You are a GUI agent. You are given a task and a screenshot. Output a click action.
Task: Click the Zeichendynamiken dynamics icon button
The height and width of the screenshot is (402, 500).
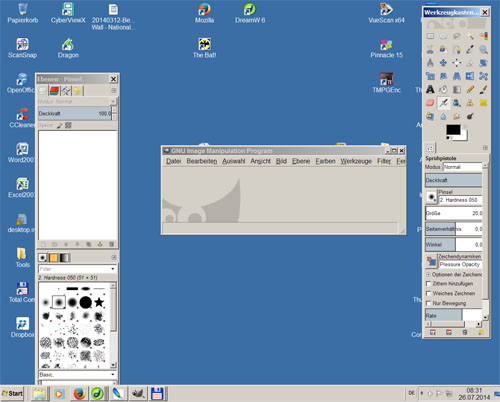tap(431, 261)
